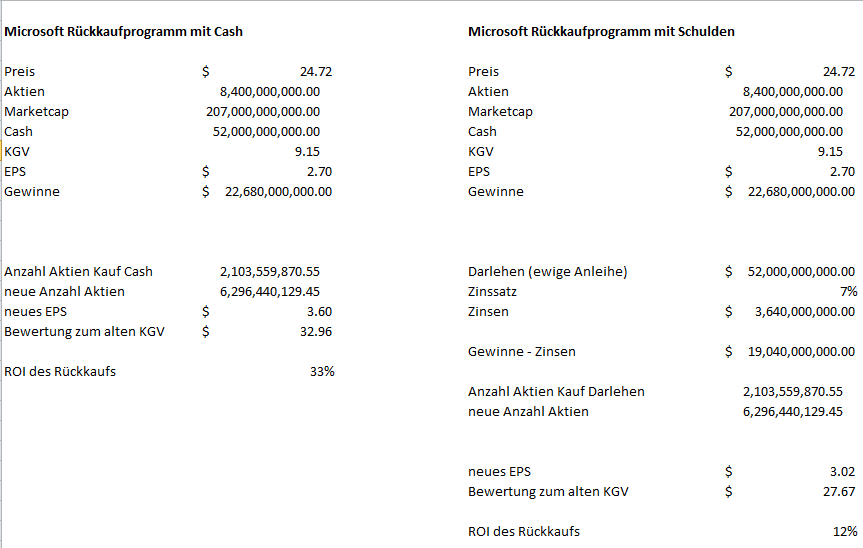Click the Darlehen (ewige Anleihe) label
The height and width of the screenshot is (548, 863).
pyautogui.click(x=548, y=271)
